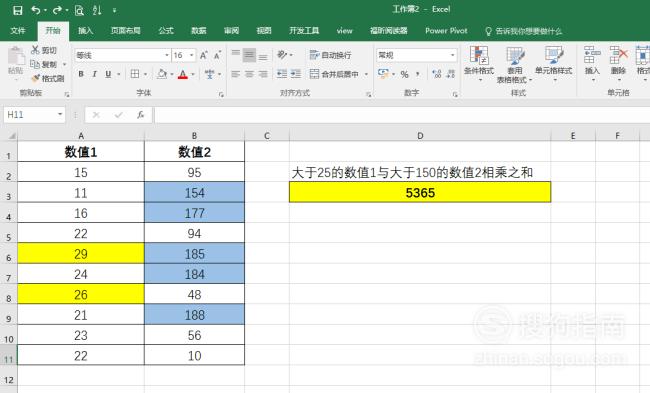650x393 pixels.
Task: Expand the border style arrow
Action: pos(146,75)
